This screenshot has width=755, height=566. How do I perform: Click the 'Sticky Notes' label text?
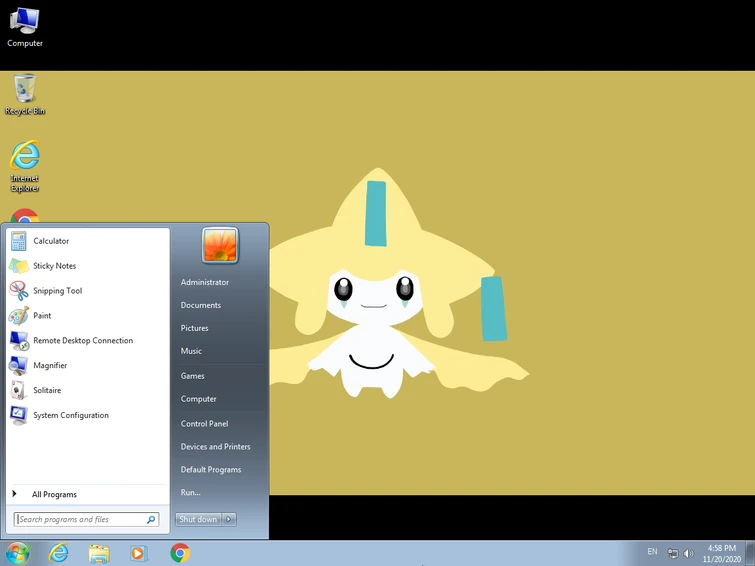pyautogui.click(x=54, y=266)
